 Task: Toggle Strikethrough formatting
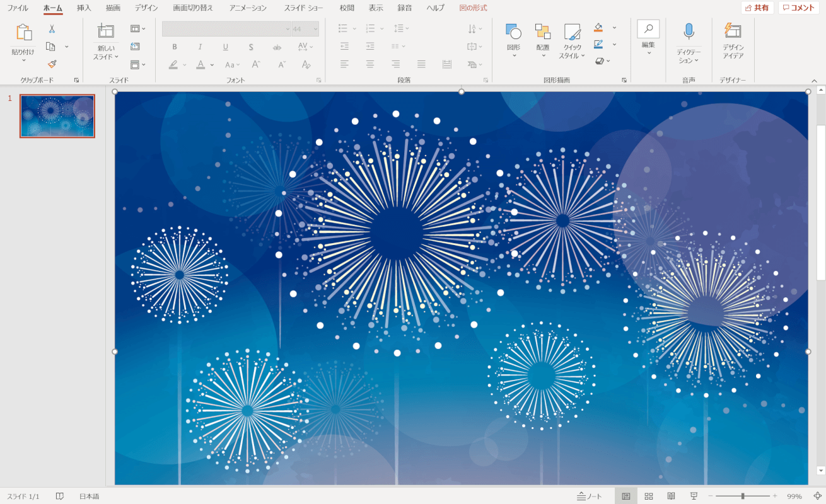pyautogui.click(x=277, y=47)
